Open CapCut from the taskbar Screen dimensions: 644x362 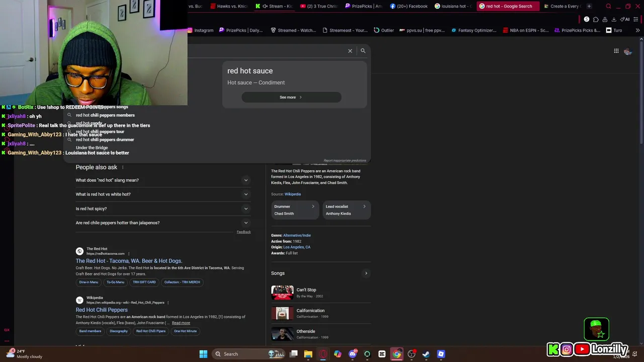point(382,354)
